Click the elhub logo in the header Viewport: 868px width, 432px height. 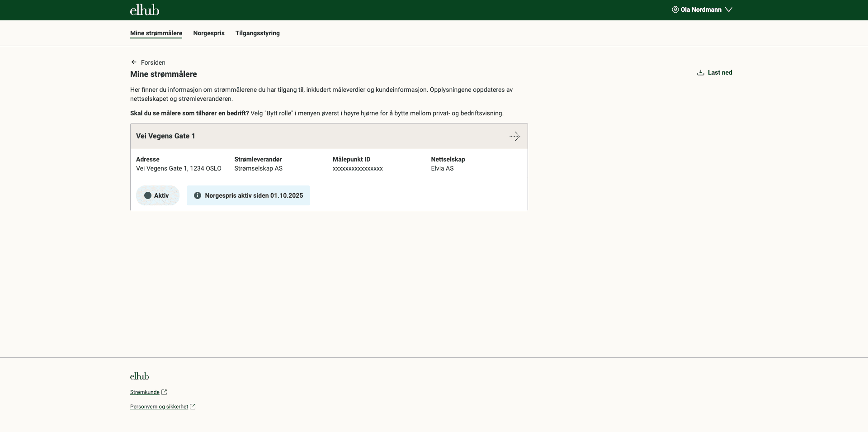145,10
